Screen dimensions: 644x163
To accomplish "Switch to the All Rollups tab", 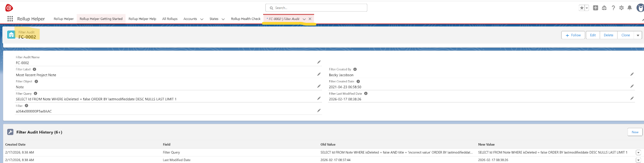I will coord(169,19).
